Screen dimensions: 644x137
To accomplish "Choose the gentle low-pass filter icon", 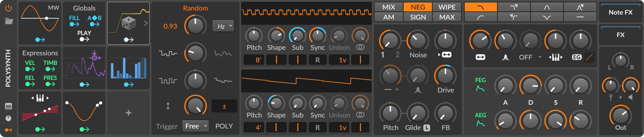I will click(480, 7).
